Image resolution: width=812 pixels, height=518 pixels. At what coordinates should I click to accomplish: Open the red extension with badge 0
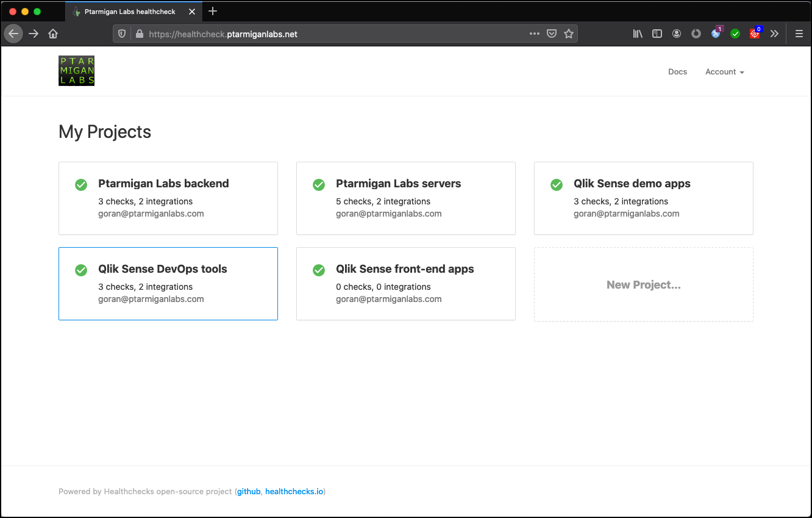click(755, 33)
